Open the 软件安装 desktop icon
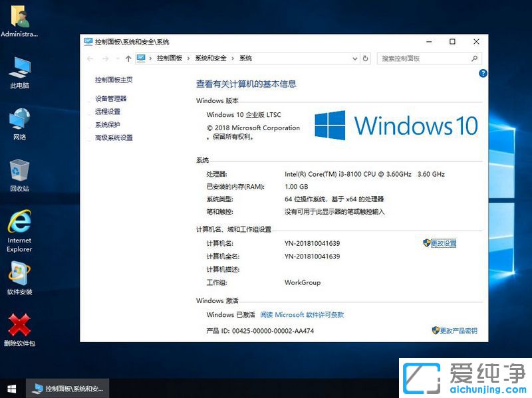Image resolution: width=532 pixels, height=398 pixels. (19, 272)
